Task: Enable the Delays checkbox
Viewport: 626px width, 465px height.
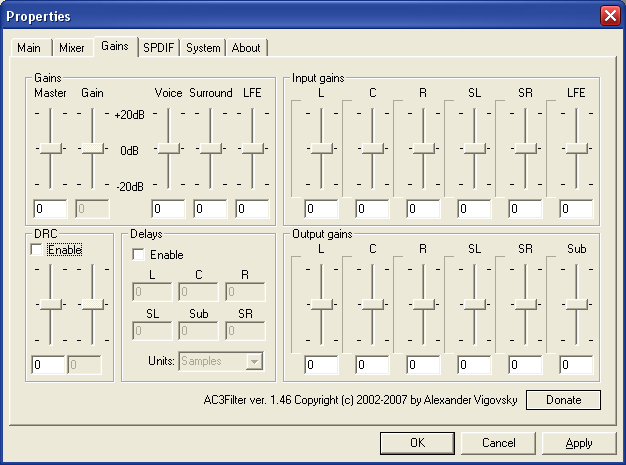Action: tap(139, 255)
